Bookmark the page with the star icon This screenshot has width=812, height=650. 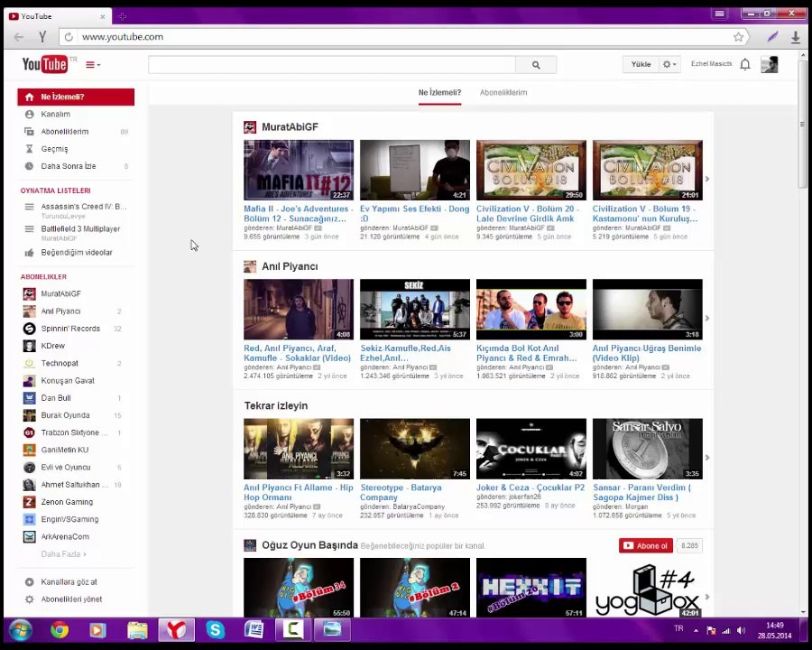(738, 37)
